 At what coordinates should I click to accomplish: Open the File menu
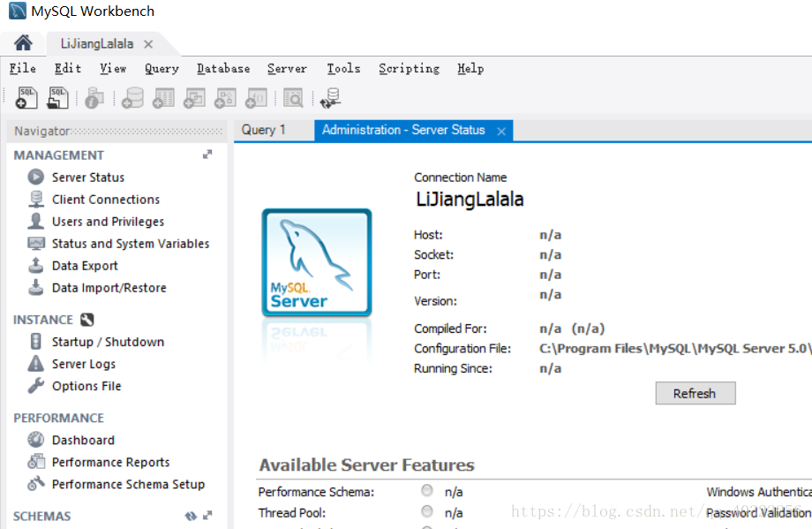[22, 68]
